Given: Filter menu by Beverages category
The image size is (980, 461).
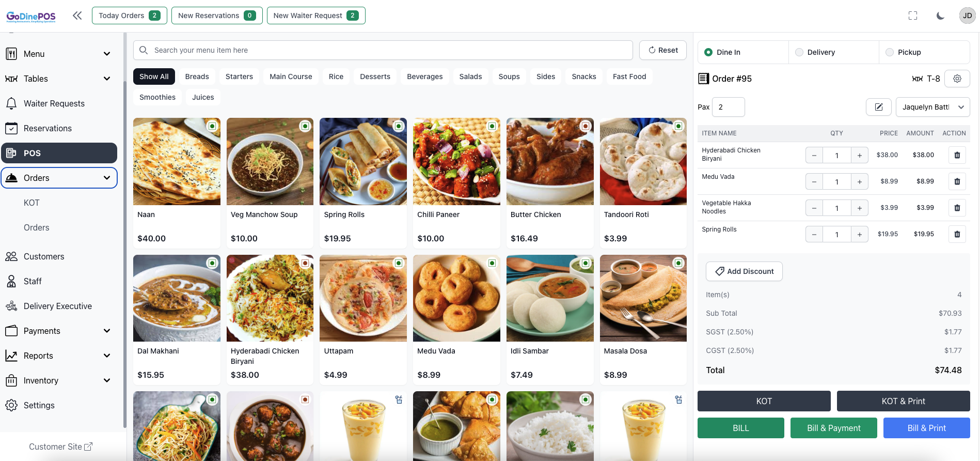Looking at the screenshot, I should click(424, 76).
